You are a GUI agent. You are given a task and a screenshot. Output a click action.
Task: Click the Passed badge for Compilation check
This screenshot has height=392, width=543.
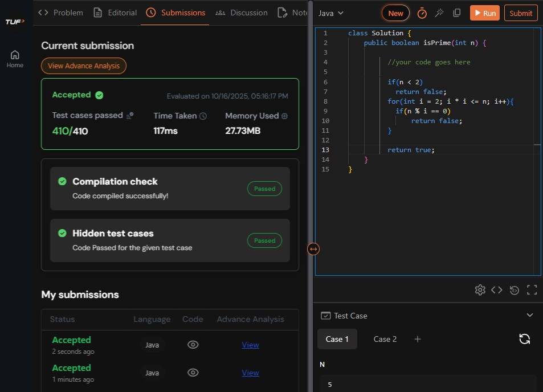pos(264,189)
